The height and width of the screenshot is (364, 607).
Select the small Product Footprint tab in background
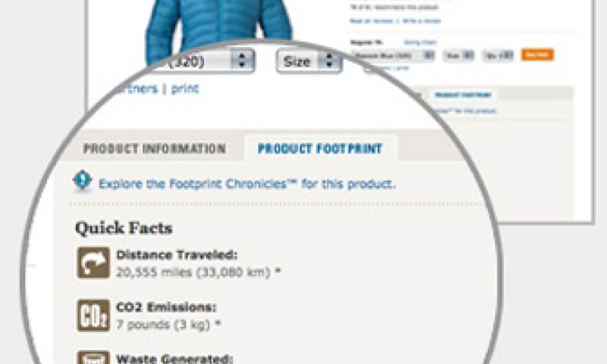(x=463, y=95)
